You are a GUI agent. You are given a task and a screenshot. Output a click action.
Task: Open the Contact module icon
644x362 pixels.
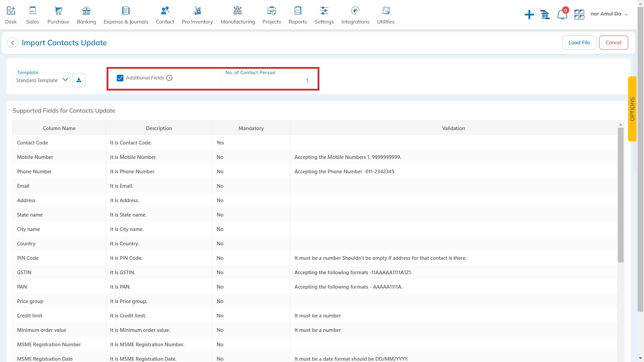pos(165,11)
